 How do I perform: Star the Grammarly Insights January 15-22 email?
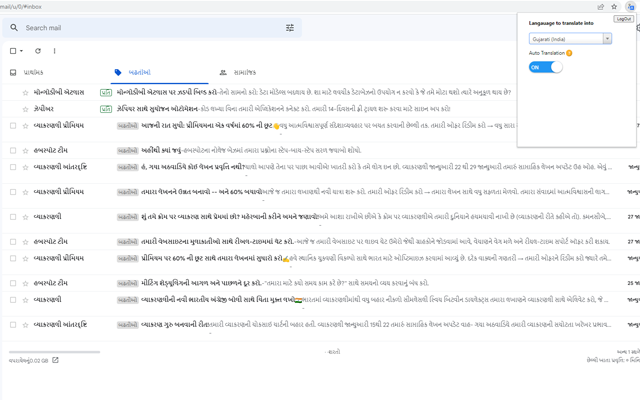[x=25, y=325]
